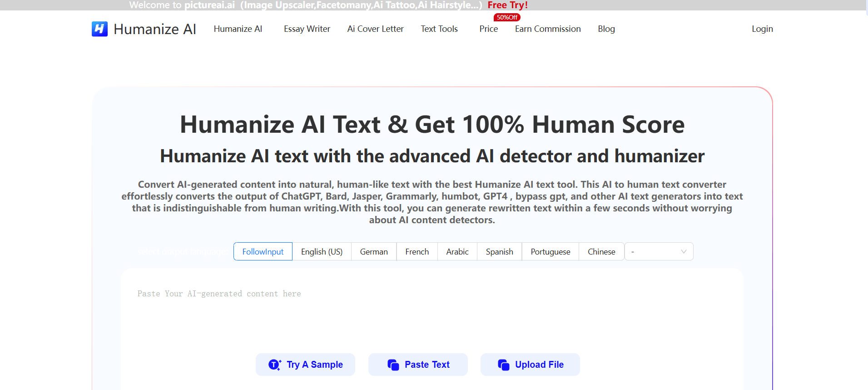Click the Free Try! banner link
868x390 pixels.
pyautogui.click(x=507, y=5)
